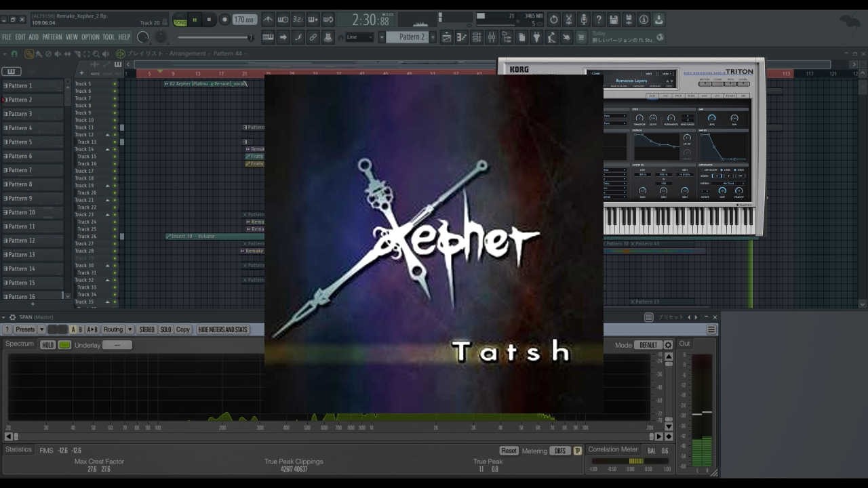
Task: Click the audio editor scissors icon
Action: tap(569, 20)
